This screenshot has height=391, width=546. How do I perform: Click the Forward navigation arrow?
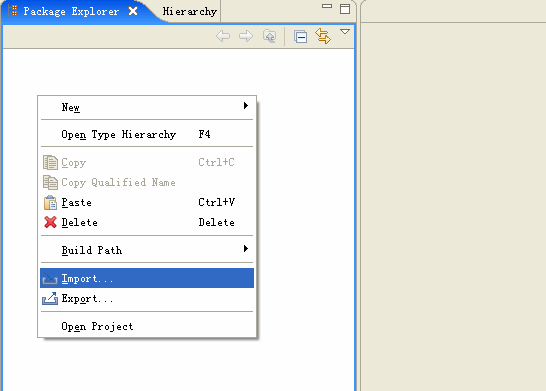coord(246,36)
